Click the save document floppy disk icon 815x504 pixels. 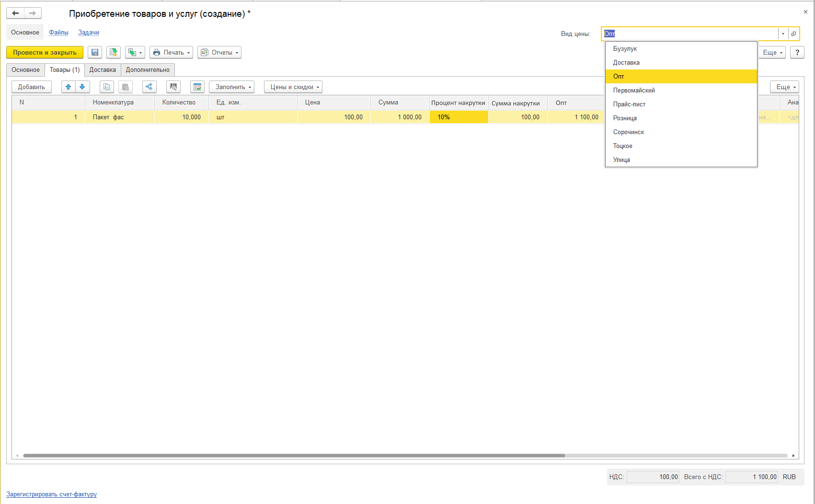[95, 52]
